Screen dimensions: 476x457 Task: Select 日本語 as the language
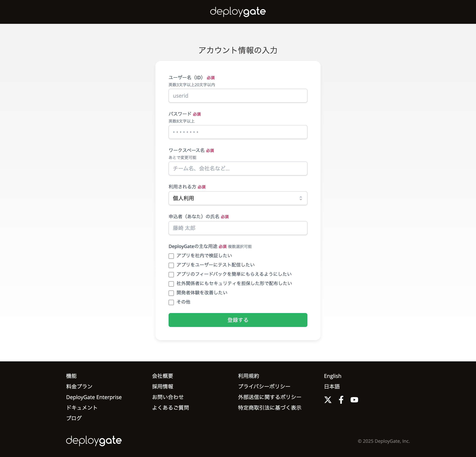click(x=332, y=387)
